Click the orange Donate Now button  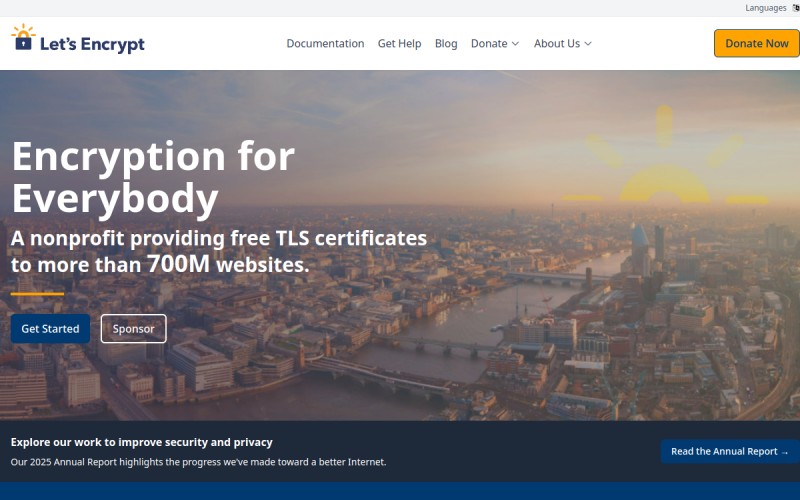coord(757,43)
